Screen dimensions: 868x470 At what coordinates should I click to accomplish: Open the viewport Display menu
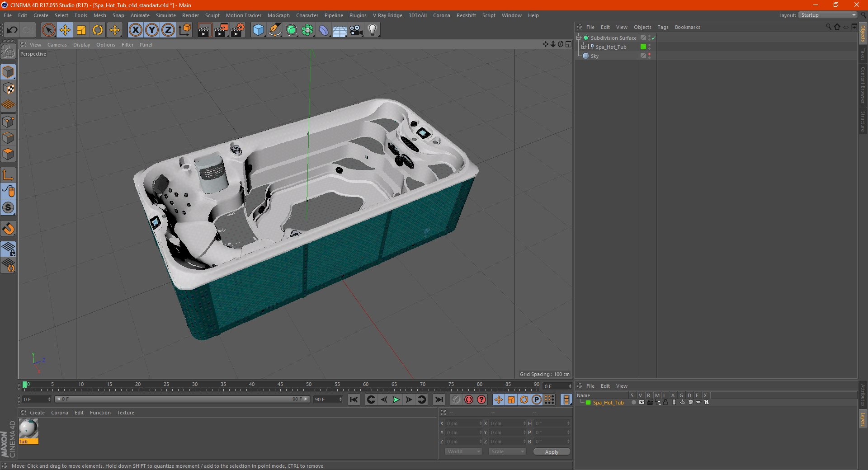tap(81, 45)
